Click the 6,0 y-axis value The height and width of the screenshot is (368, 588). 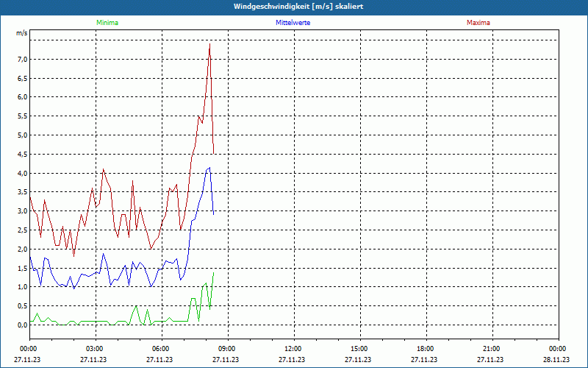(x=22, y=97)
